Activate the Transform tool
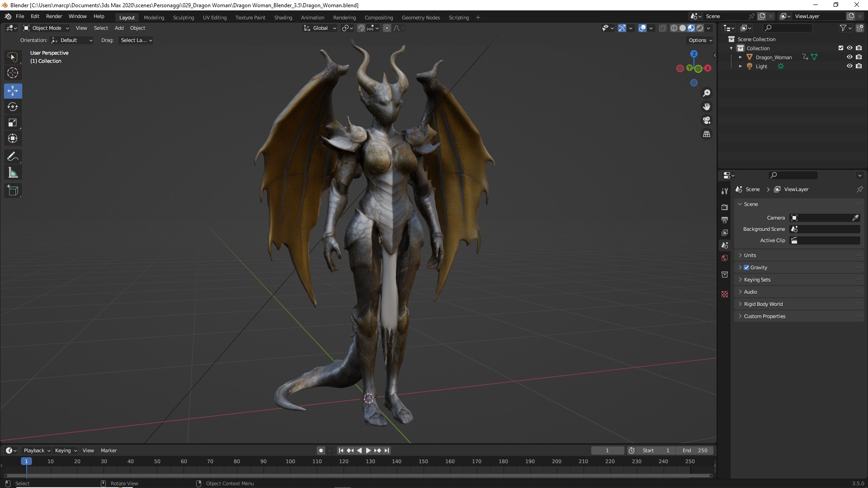The height and width of the screenshot is (488, 868). (x=13, y=138)
